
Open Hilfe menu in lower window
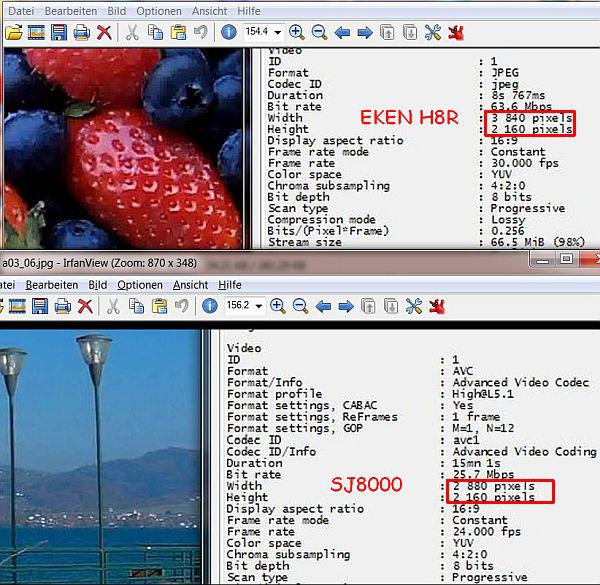[230, 285]
